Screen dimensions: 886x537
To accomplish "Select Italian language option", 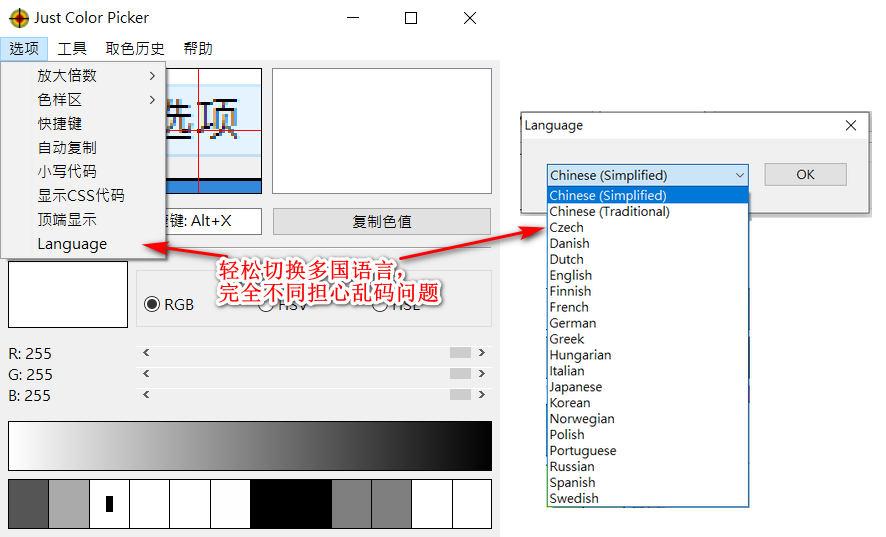I will [x=648, y=371].
